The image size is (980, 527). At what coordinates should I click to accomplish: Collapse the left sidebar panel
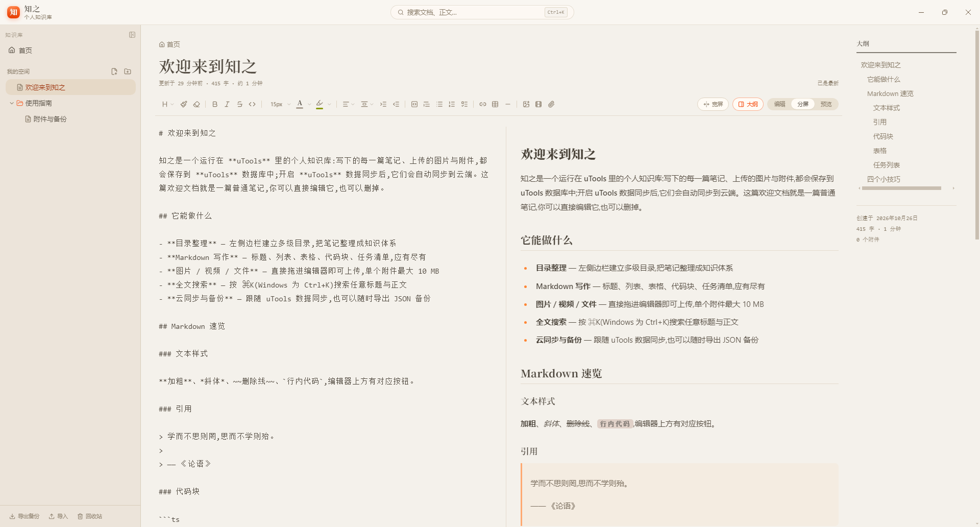tap(132, 35)
